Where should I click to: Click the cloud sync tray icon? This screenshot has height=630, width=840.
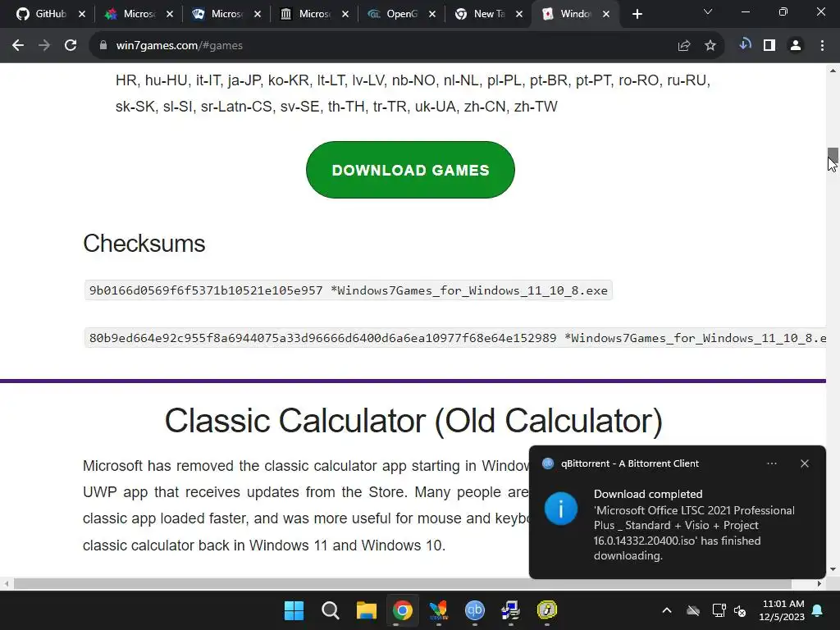pos(693,610)
